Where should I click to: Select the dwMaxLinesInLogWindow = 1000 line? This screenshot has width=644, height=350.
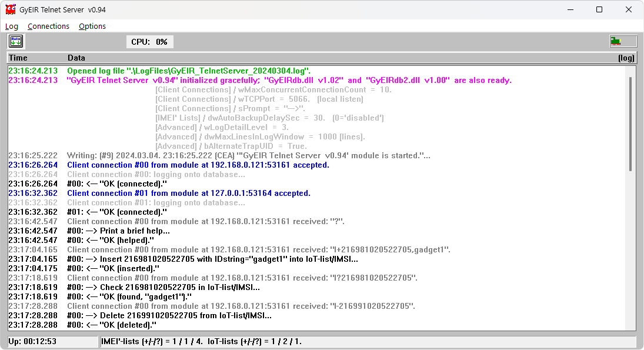click(260, 137)
